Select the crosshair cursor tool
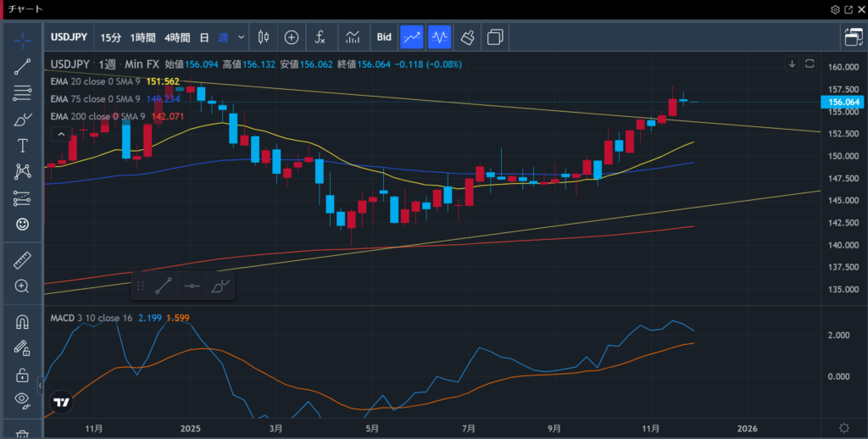 [23, 40]
